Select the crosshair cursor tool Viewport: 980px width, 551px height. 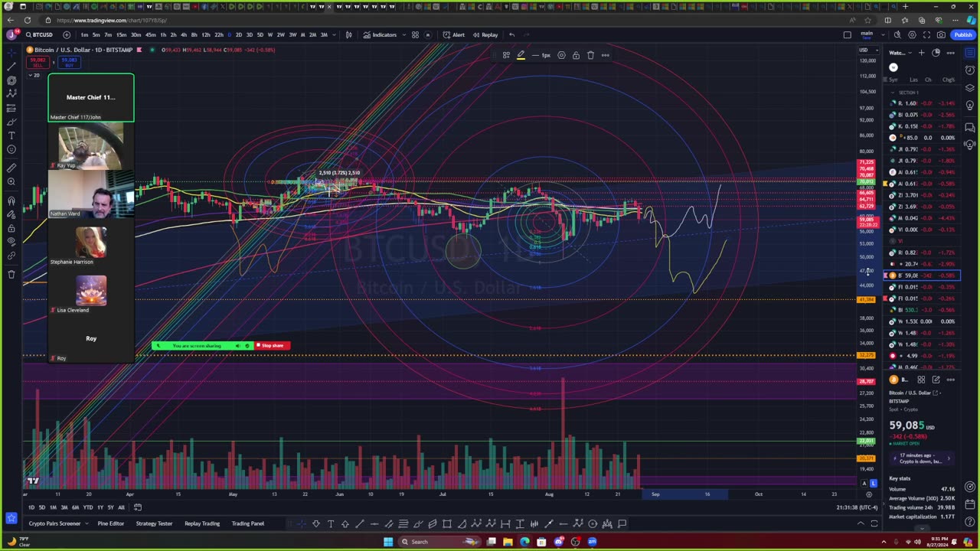(11, 52)
